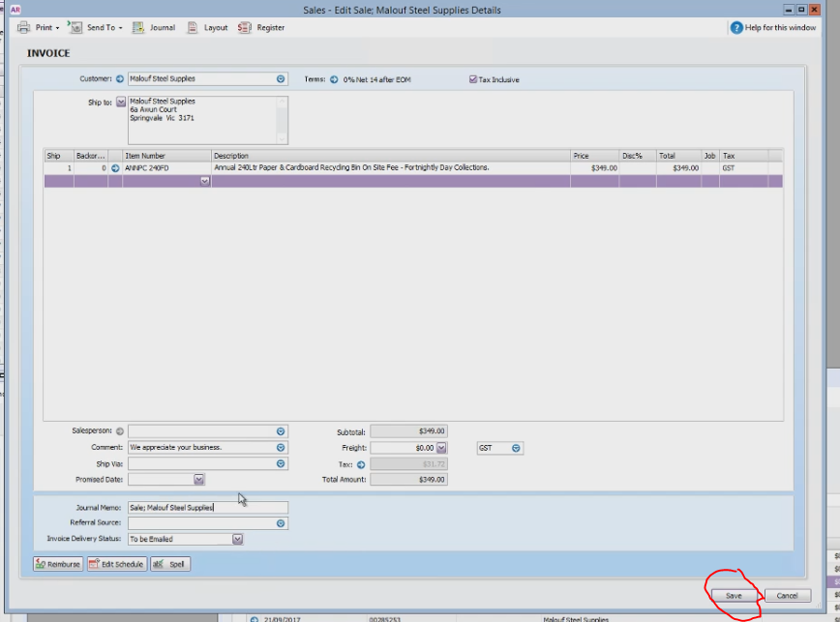Open the Invoice Delivery Status dropdown
840x622 pixels.
point(237,539)
